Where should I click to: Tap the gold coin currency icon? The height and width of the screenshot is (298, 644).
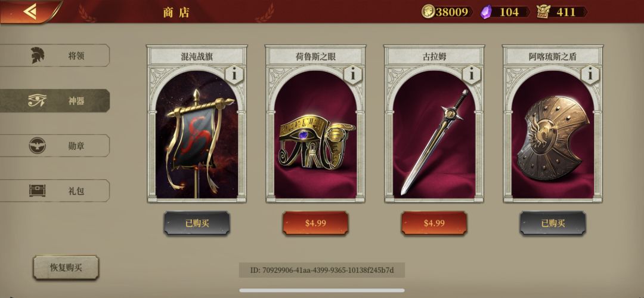[x=428, y=11]
